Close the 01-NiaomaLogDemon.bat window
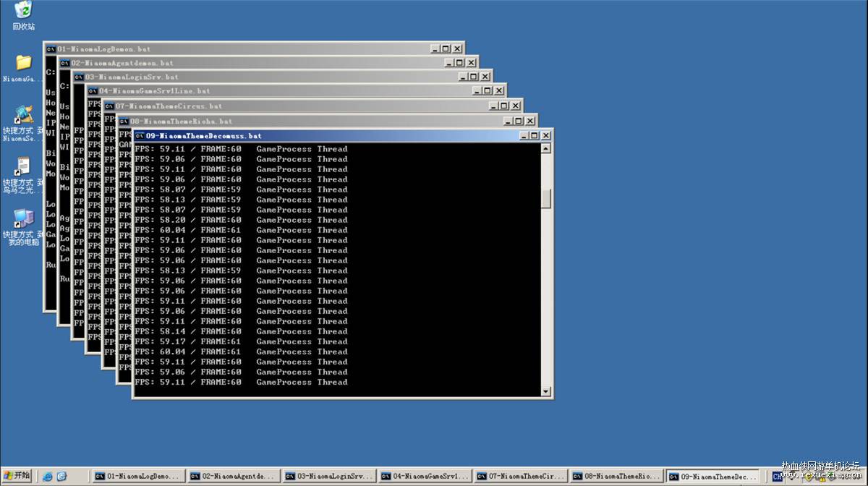This screenshot has width=868, height=486. [x=456, y=49]
